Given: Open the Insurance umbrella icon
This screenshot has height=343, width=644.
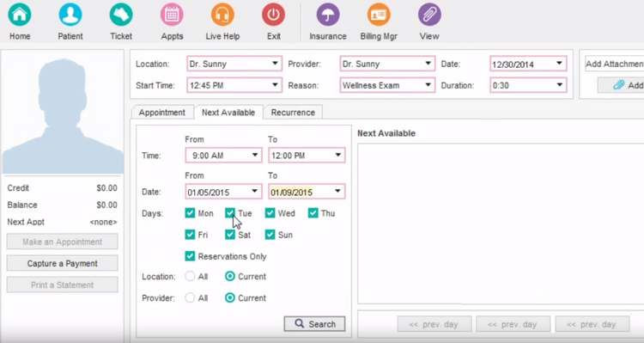Looking at the screenshot, I should [328, 15].
